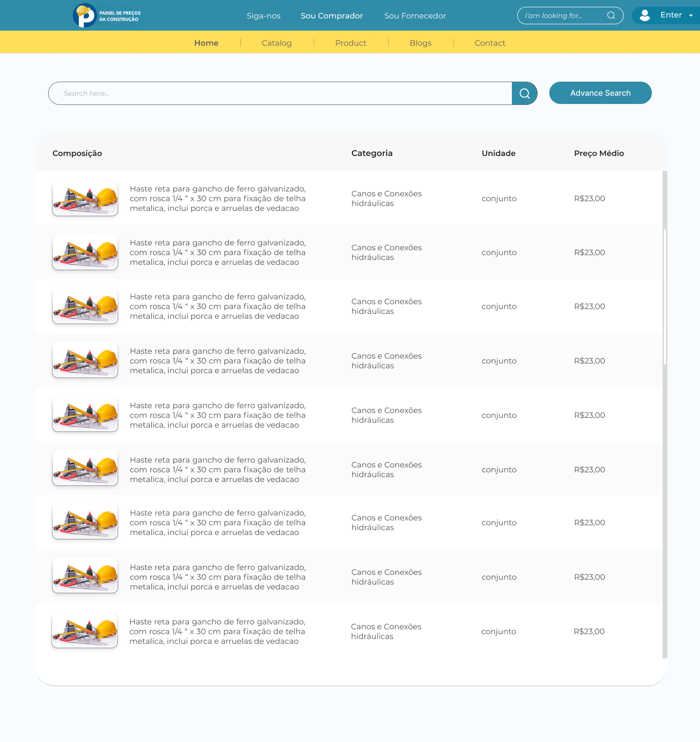Screen dimensions: 700x742
Task: Click the teal search button next to main search field
Action: tap(525, 93)
